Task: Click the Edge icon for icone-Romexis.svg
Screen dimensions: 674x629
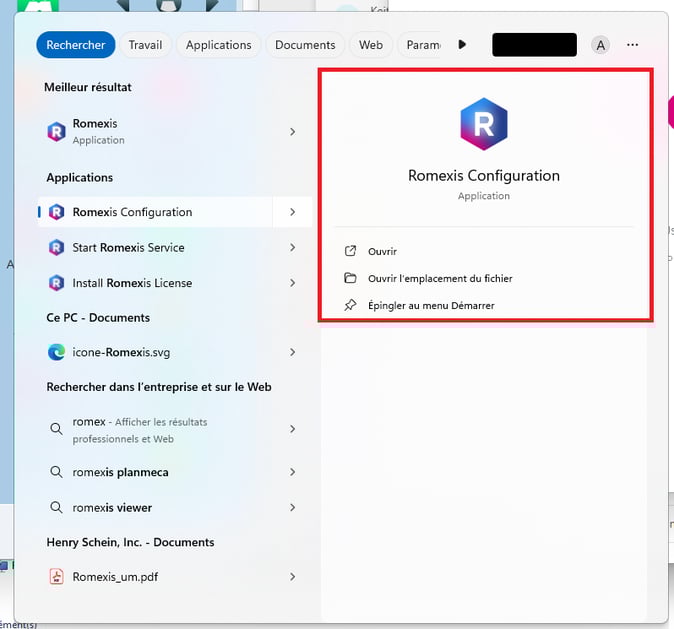Action: [x=56, y=352]
